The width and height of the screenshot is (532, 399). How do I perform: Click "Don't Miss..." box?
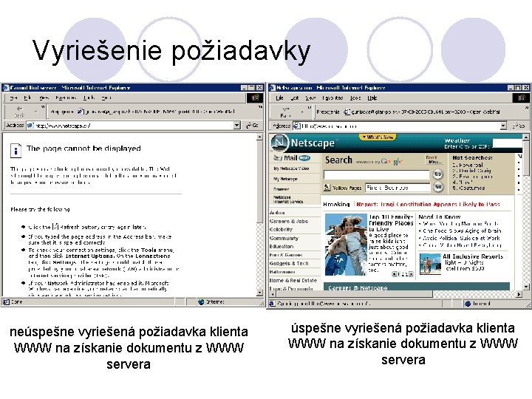434,160
